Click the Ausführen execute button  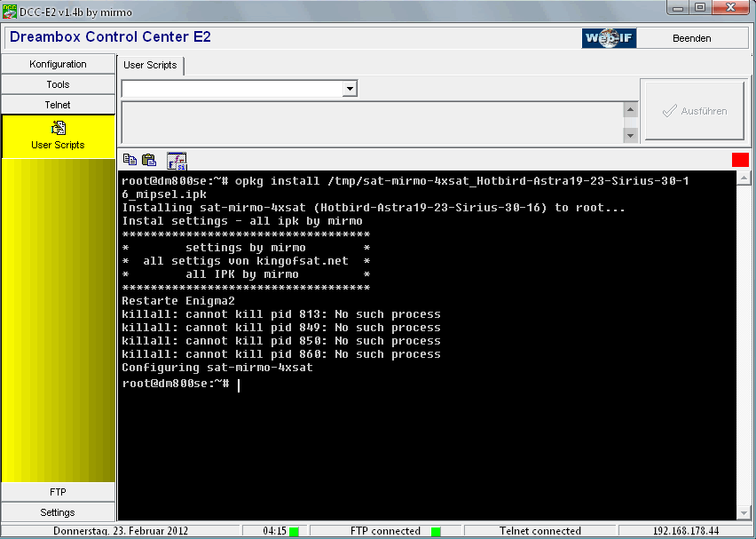tap(694, 111)
